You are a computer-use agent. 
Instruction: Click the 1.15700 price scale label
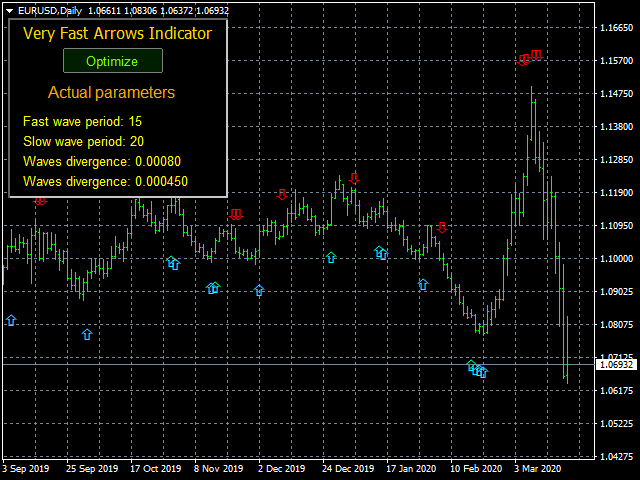coord(616,60)
